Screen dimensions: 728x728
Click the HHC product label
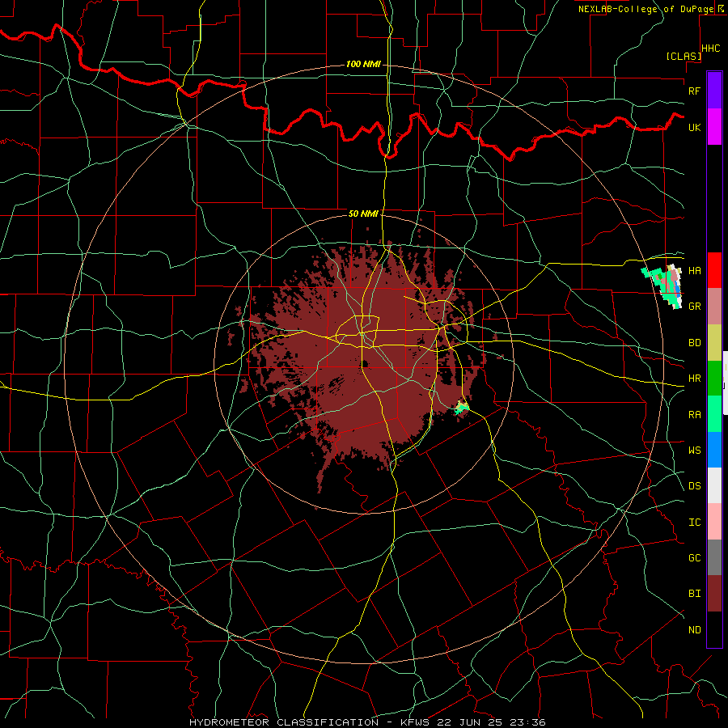pos(711,49)
